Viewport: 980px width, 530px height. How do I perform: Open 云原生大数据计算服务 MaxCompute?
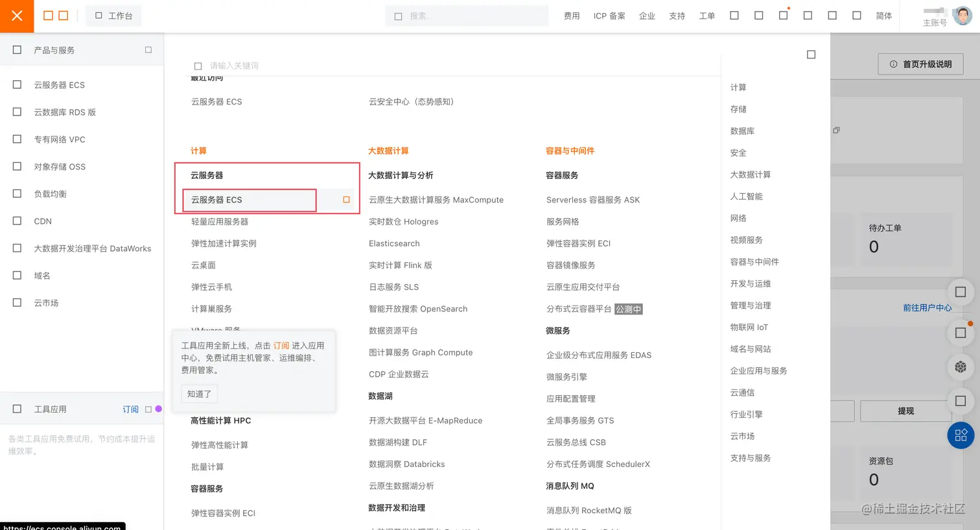click(436, 200)
